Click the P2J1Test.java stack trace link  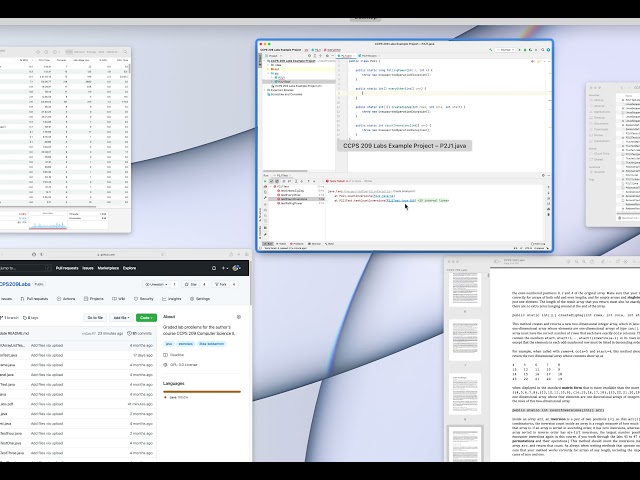400,200
